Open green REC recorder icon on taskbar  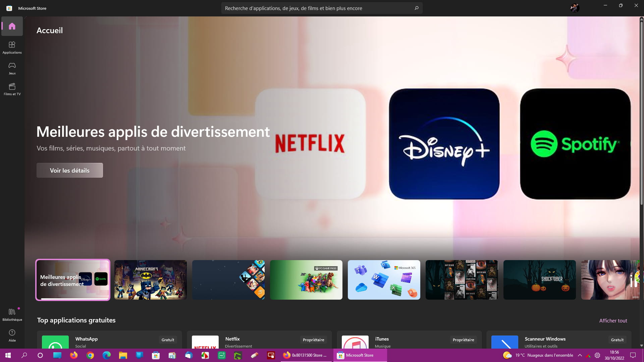[222, 355]
